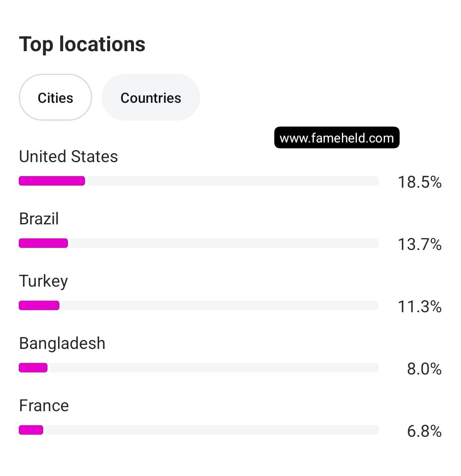Open the www.fameheld.com watermark link

click(x=336, y=138)
